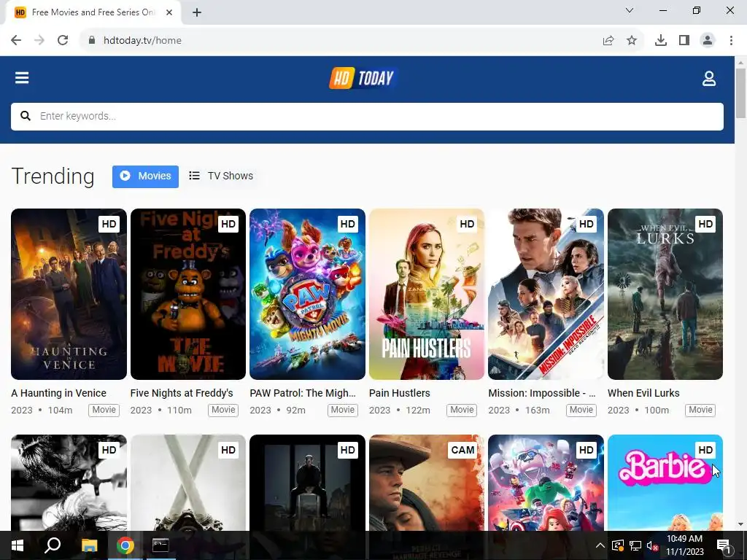Click Pain Hustlers title link

click(x=400, y=393)
